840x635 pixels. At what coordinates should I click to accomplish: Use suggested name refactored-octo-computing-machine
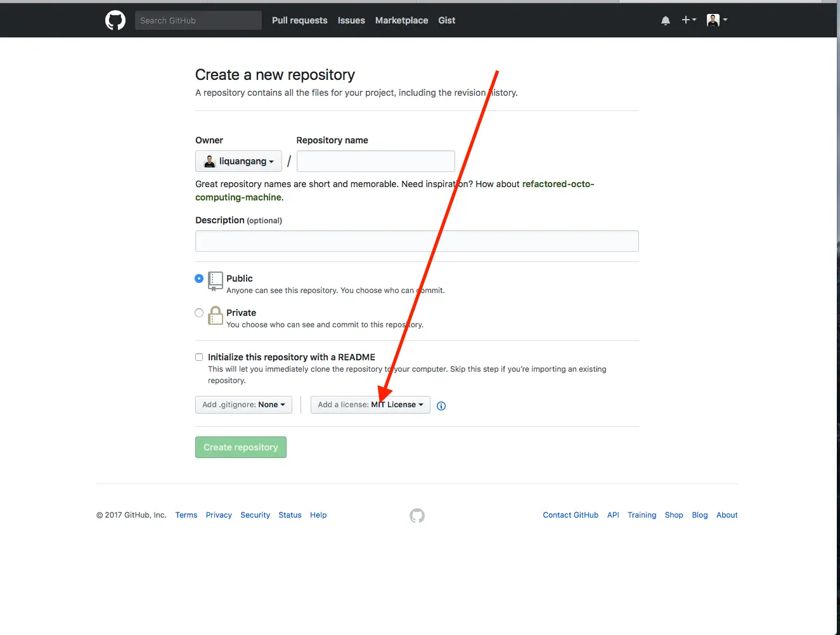click(394, 190)
